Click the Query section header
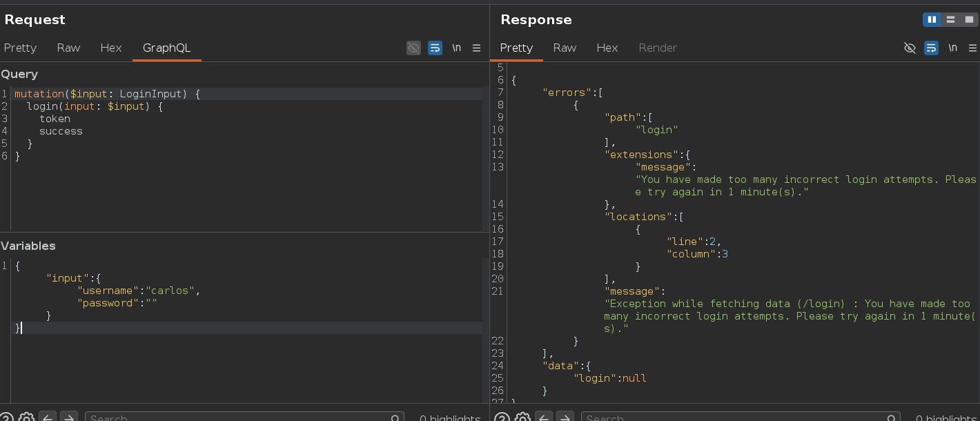980x421 pixels. [x=19, y=74]
